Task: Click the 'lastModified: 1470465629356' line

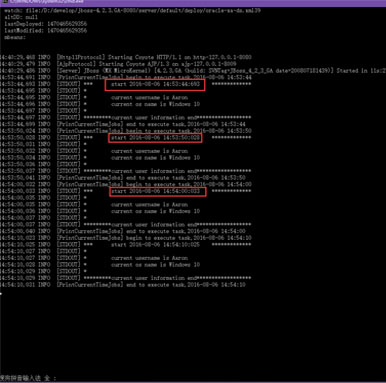Action: [45, 31]
